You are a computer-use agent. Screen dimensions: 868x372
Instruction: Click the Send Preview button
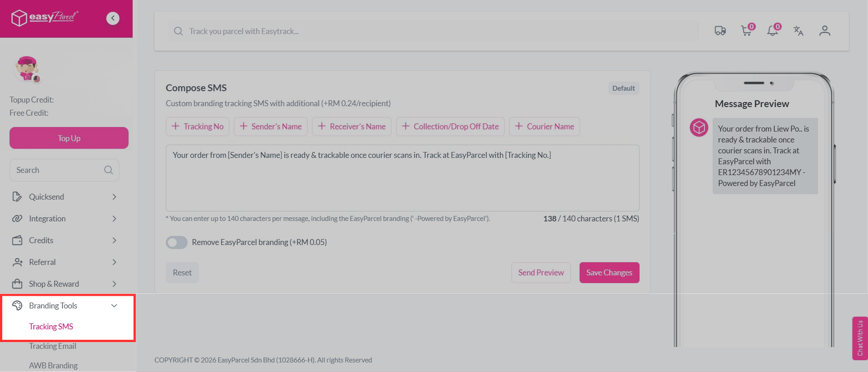(x=541, y=273)
